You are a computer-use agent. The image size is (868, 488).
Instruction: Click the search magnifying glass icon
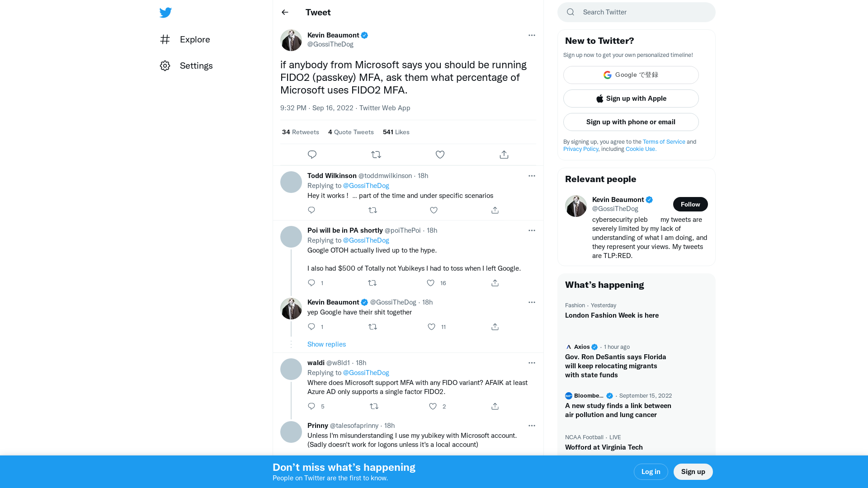click(x=570, y=12)
